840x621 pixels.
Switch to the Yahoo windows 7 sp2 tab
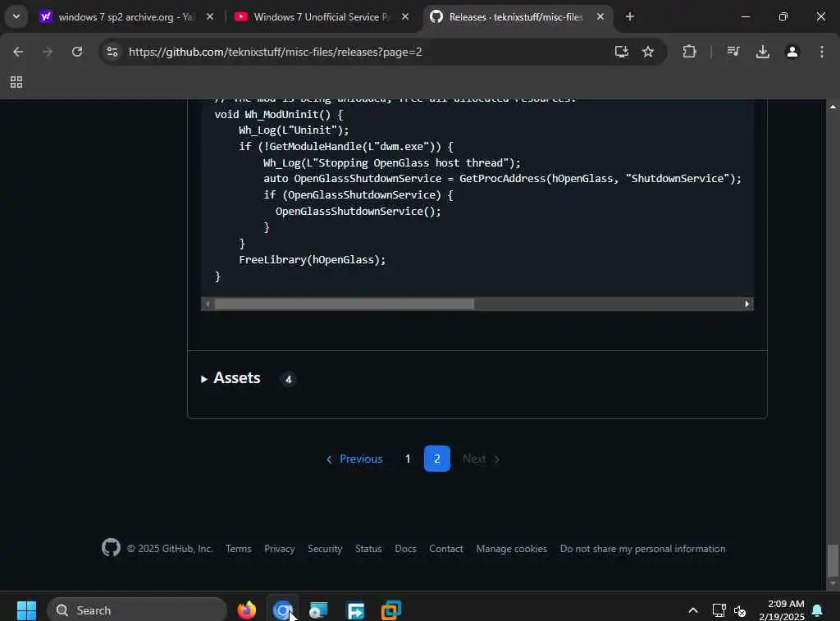tap(126, 17)
